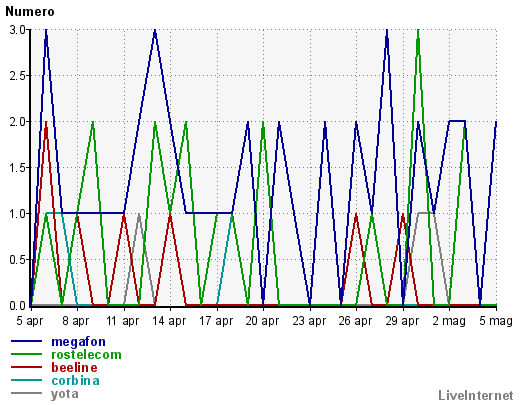520x405 pixels.
Task: Click the teal corbina legend line swatch
Action: point(26,380)
